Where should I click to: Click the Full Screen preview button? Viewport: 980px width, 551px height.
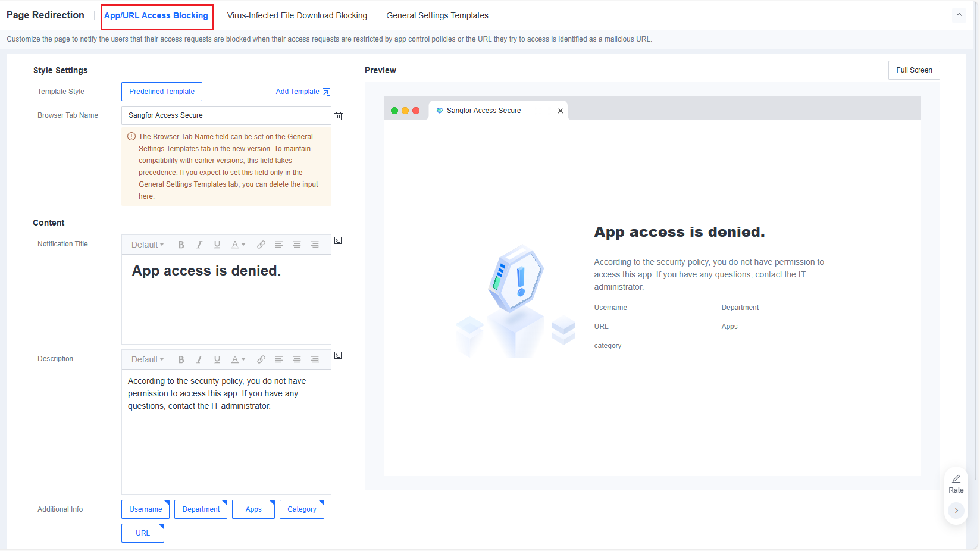914,70
